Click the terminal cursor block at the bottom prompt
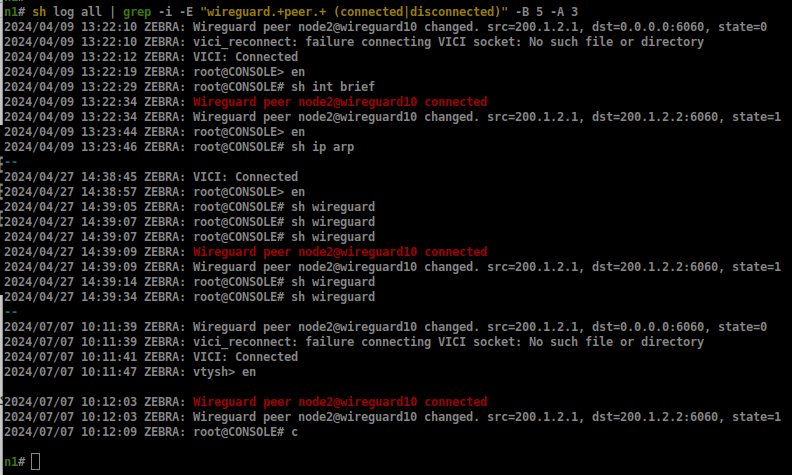Viewport: 792px width, 475px height. click(x=36, y=461)
